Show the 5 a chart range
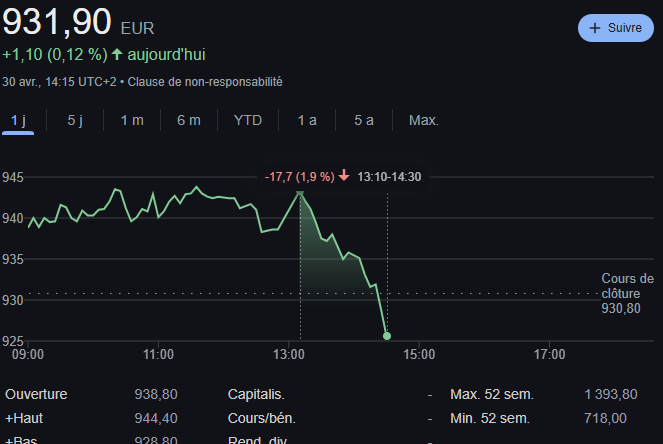663x444 pixels. pyautogui.click(x=364, y=120)
